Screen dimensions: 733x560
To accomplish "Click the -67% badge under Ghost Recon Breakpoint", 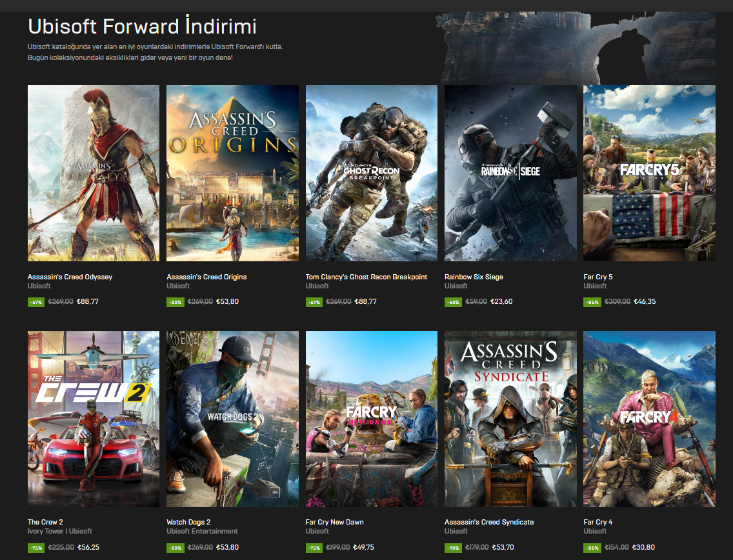I will point(314,302).
